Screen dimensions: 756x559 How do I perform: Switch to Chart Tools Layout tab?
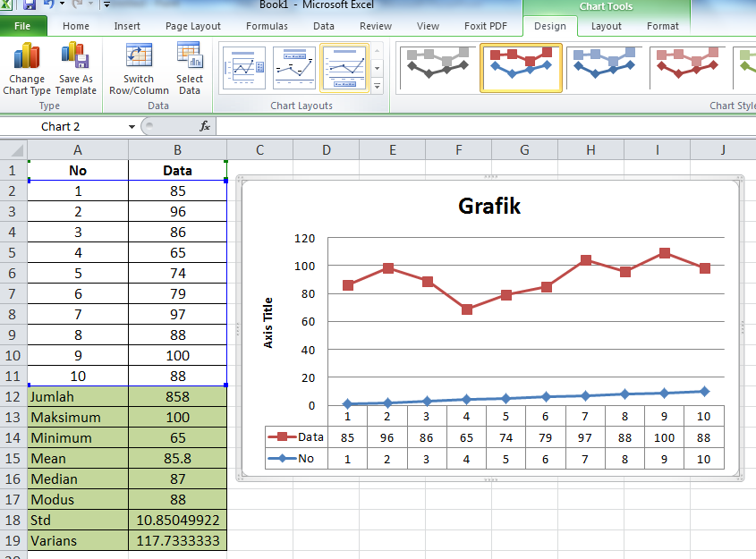coord(606,26)
